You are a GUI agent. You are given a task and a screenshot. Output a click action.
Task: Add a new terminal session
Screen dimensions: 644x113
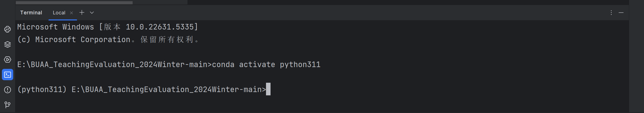[82, 12]
